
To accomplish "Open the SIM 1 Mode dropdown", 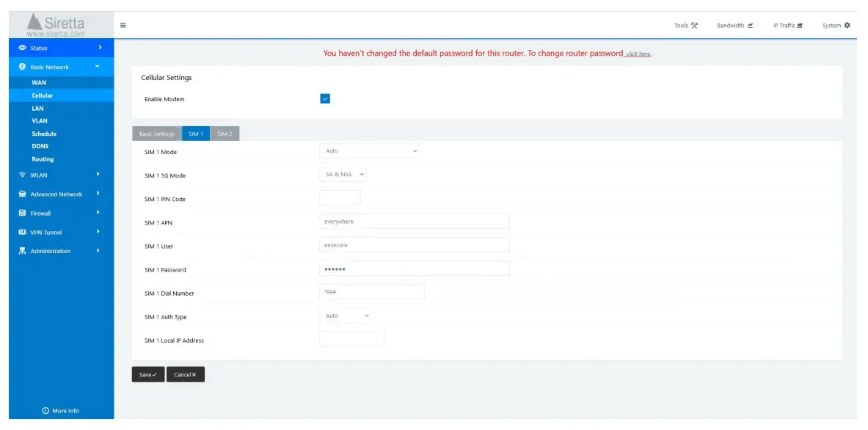I will pyautogui.click(x=369, y=150).
